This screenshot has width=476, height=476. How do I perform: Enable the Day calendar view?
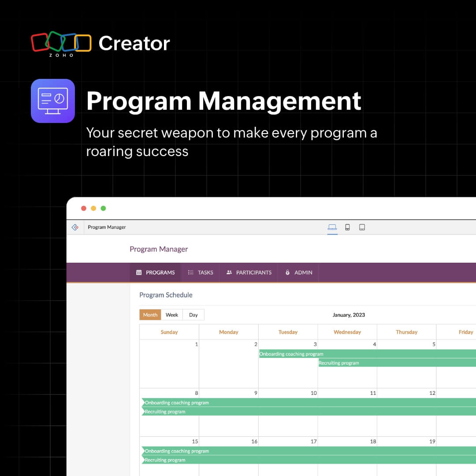[193, 315]
